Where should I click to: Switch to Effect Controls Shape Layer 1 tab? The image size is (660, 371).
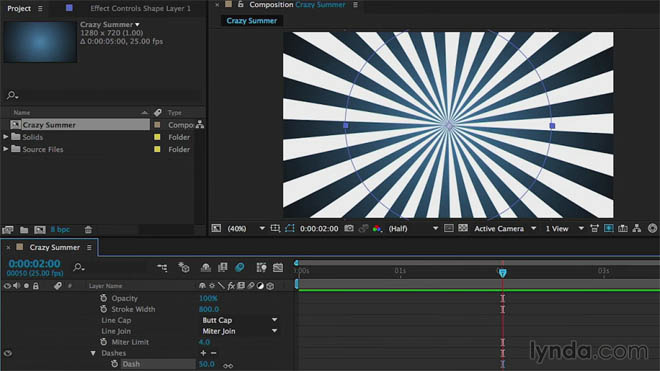[140, 8]
